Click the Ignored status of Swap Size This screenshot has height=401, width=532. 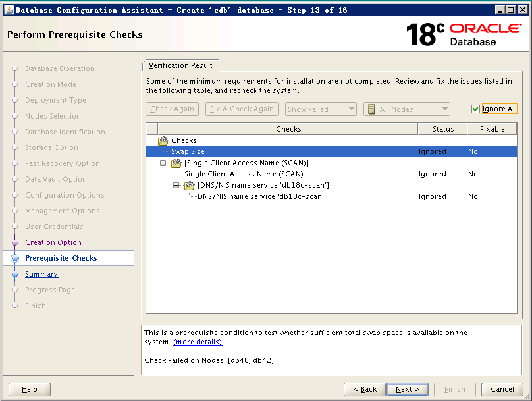432,151
